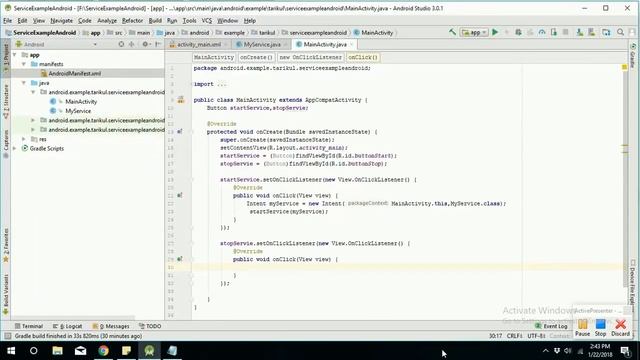Screen dimensions: 640x360
Task: Open Windows Start menu
Action: (11, 350)
